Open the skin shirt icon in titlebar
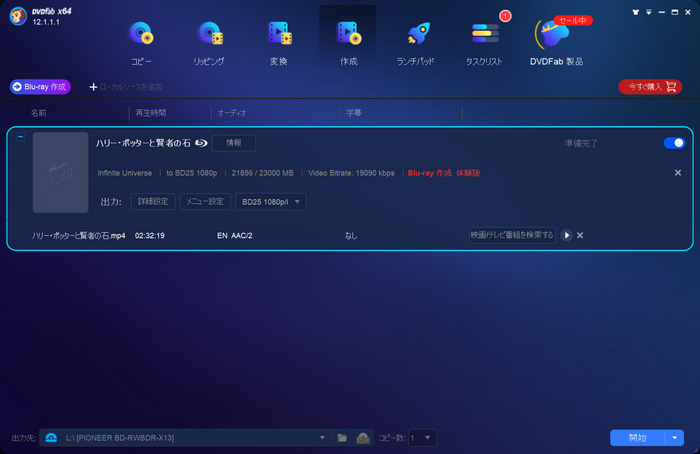Viewport: 700px width, 454px height. pos(635,12)
